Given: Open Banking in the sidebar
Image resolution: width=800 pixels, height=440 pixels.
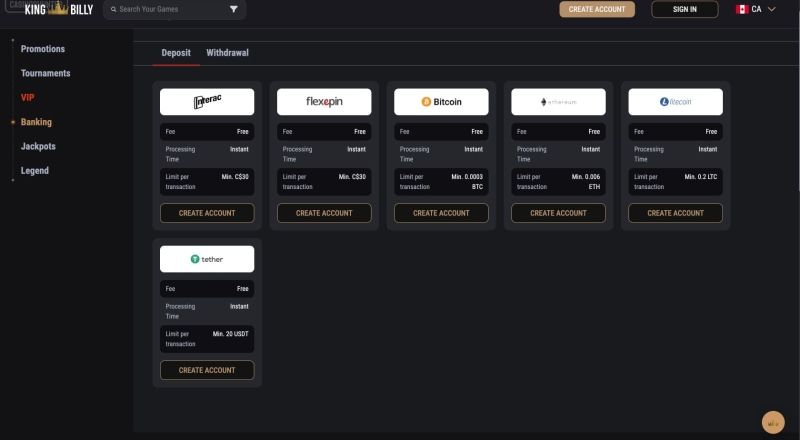Looking at the screenshot, I should coord(36,122).
